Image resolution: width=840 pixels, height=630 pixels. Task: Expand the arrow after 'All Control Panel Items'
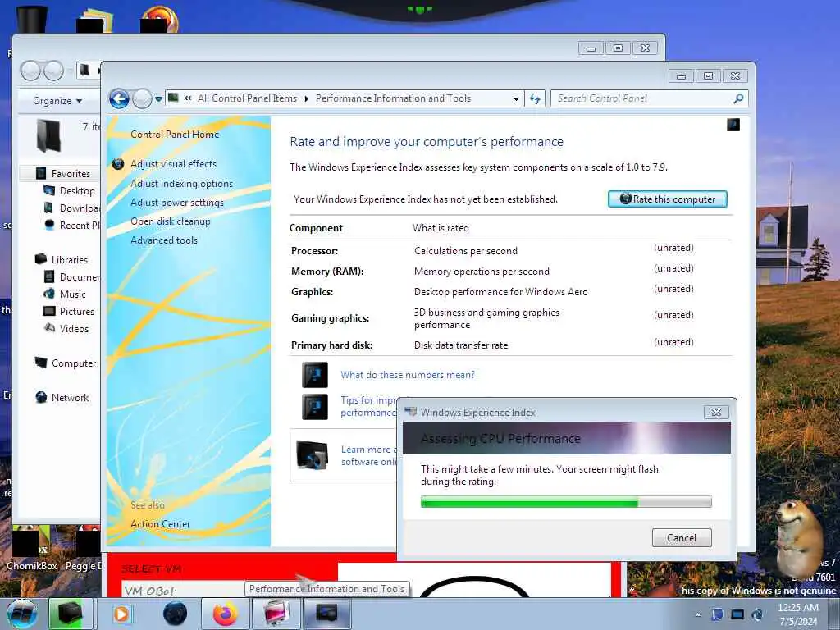coord(307,98)
